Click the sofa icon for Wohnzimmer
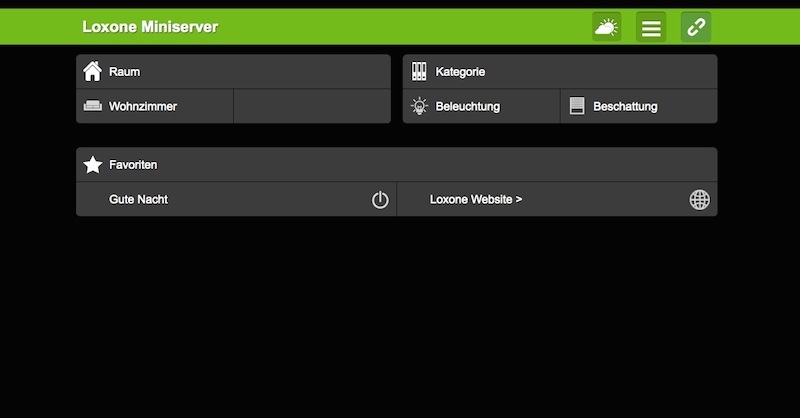The width and height of the screenshot is (800, 418). click(93, 106)
